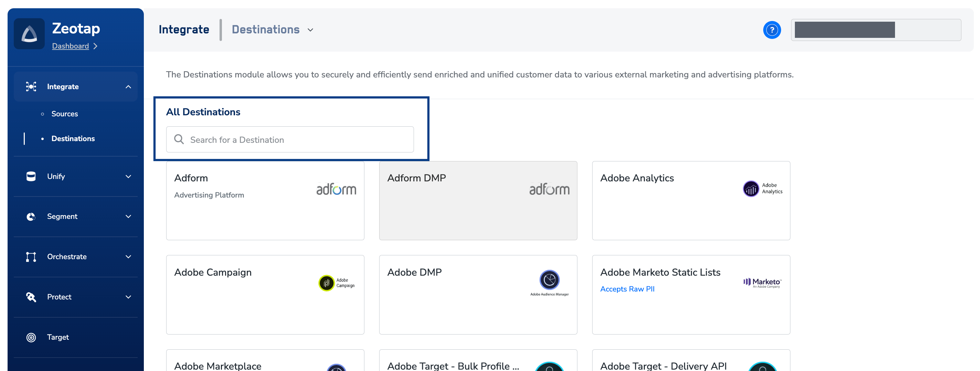Click the Zeotap logo icon
Viewport: 980px width, 371px height.
pyautogui.click(x=29, y=34)
